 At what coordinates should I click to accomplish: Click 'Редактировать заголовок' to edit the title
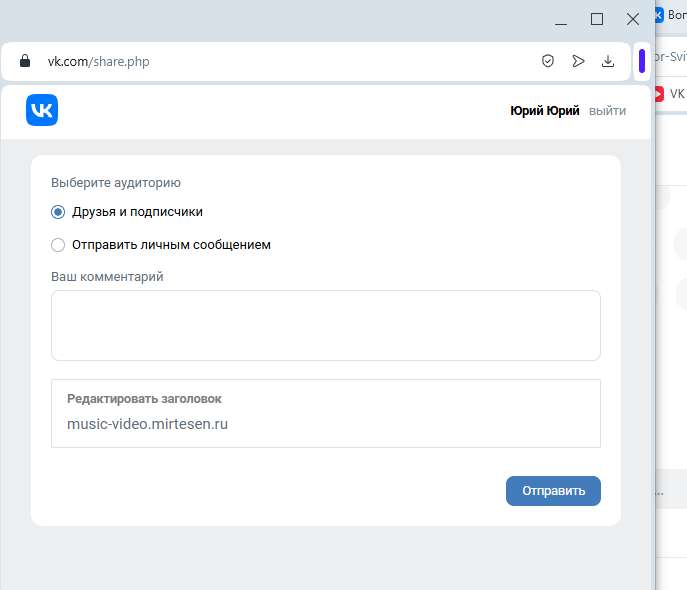click(x=144, y=398)
